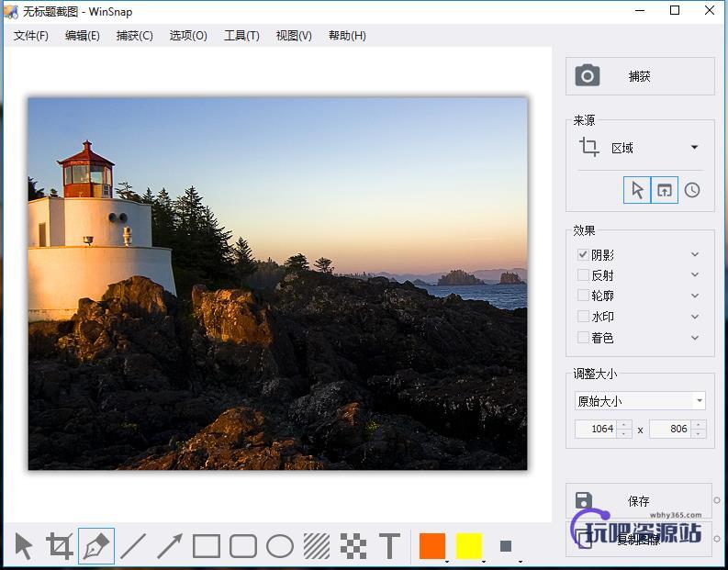
Task: Open the 帮助(H) menu
Action: [x=347, y=36]
